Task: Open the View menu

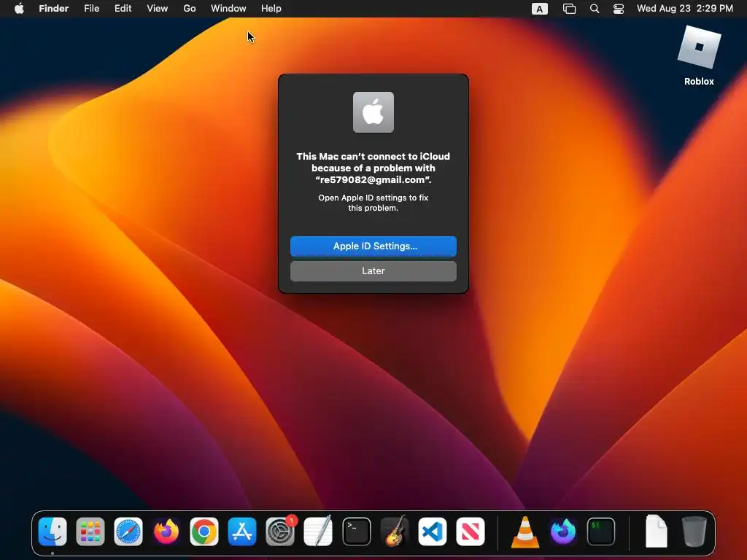Action: click(158, 9)
